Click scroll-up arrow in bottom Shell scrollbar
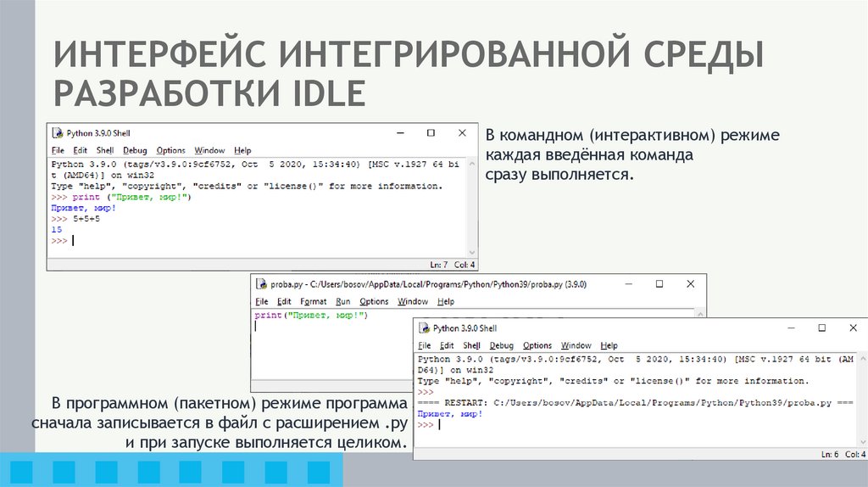 (x=862, y=359)
